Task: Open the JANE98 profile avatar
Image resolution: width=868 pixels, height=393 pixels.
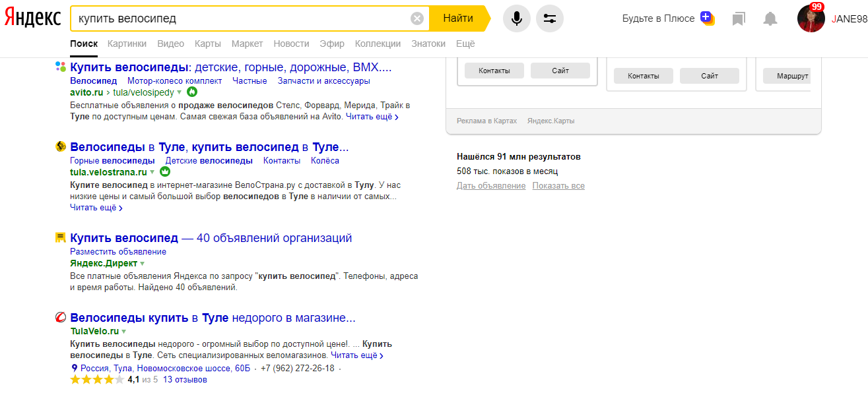Action: [x=811, y=18]
